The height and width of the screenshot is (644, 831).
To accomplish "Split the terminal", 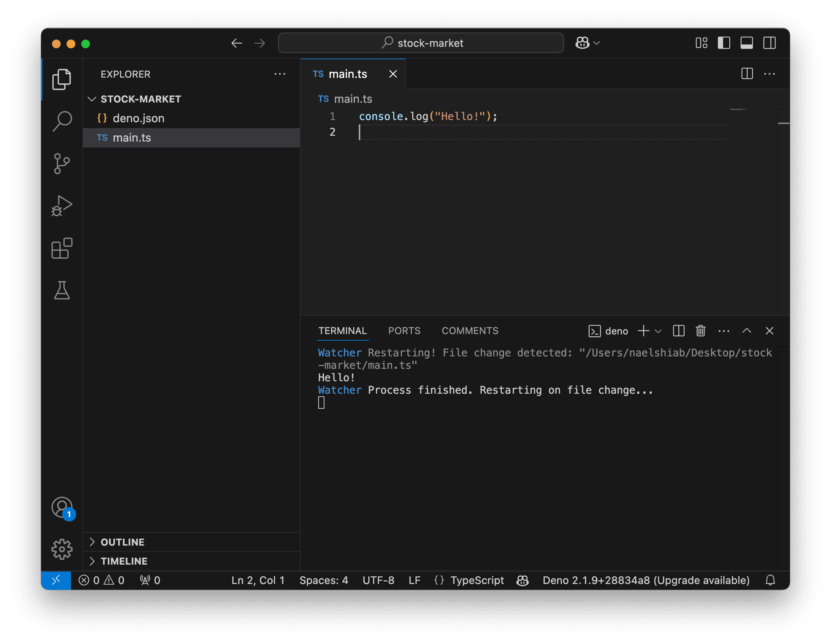I will (678, 331).
